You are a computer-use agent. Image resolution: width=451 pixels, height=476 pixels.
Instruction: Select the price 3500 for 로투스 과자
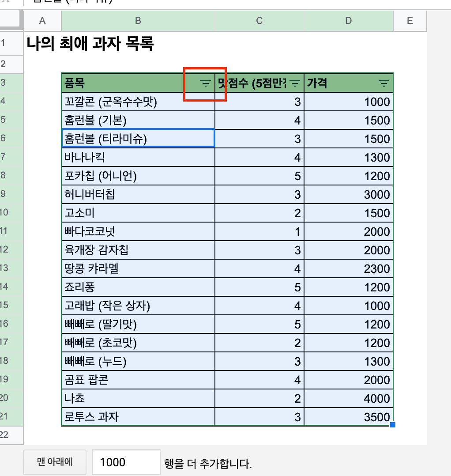click(349, 417)
